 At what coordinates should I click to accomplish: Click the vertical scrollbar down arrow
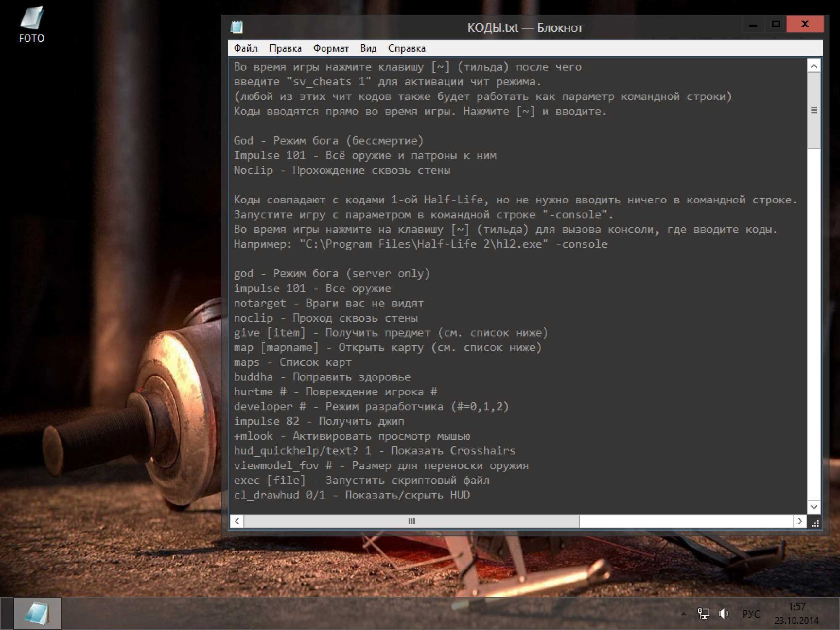(814, 507)
